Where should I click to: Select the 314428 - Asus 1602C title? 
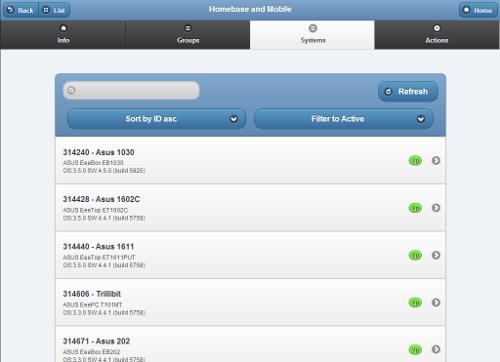pyautogui.click(x=101, y=199)
